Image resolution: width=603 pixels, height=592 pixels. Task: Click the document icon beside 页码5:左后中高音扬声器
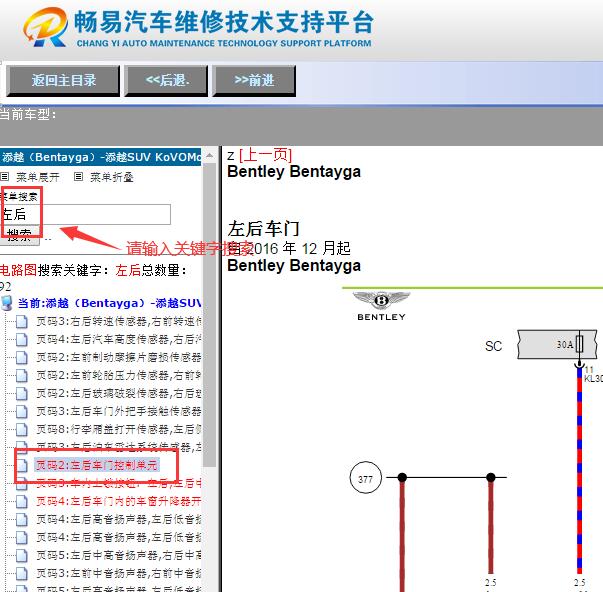click(x=22, y=555)
